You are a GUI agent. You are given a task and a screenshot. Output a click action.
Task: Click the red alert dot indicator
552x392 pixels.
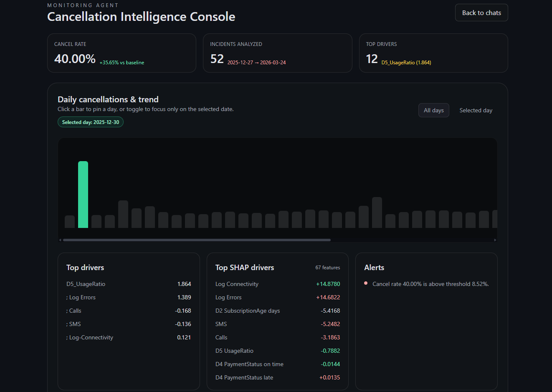pos(366,283)
